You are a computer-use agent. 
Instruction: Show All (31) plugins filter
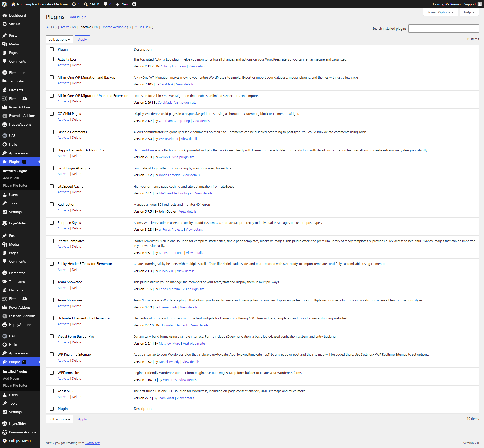(x=51, y=27)
